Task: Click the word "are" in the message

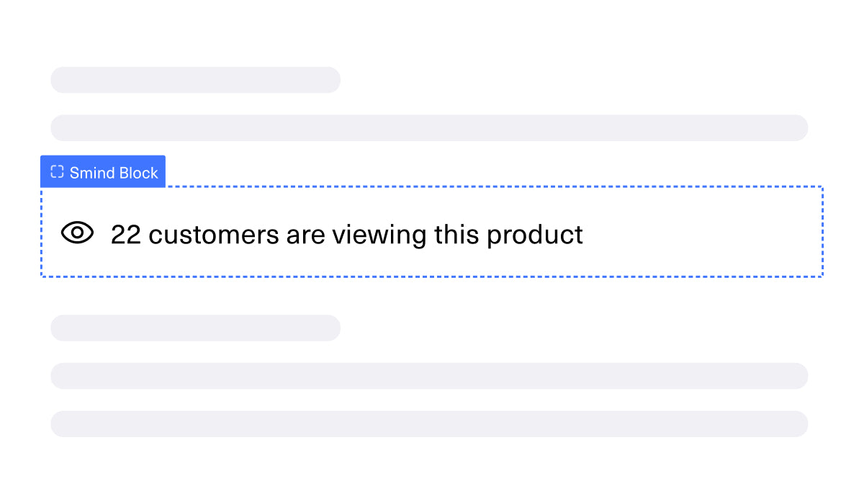Action: 305,236
